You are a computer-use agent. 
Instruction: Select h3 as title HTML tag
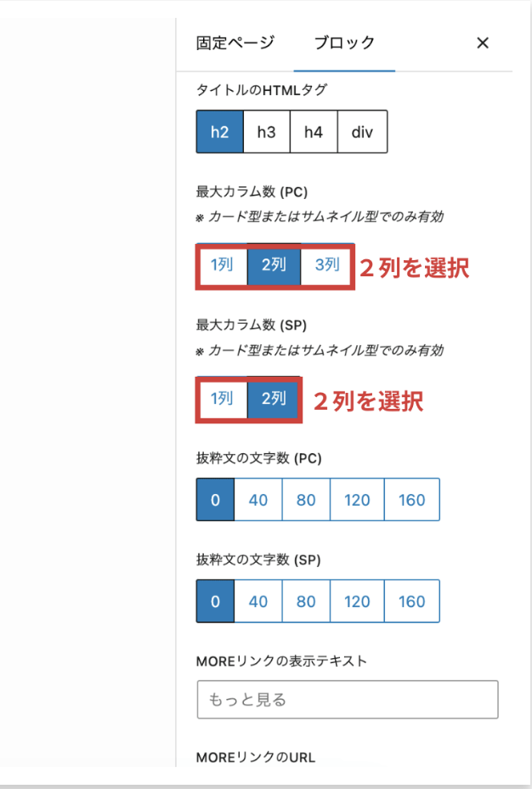pos(267,132)
